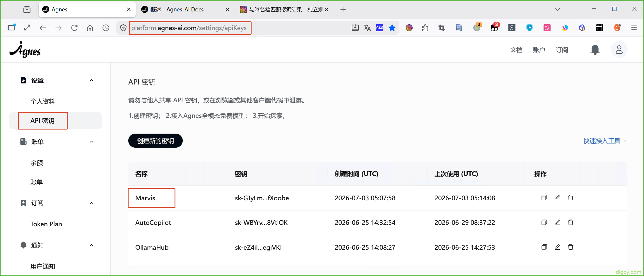Edit the AutoCopilot key entry
Screen dimensions: 644x276
(x=558, y=222)
